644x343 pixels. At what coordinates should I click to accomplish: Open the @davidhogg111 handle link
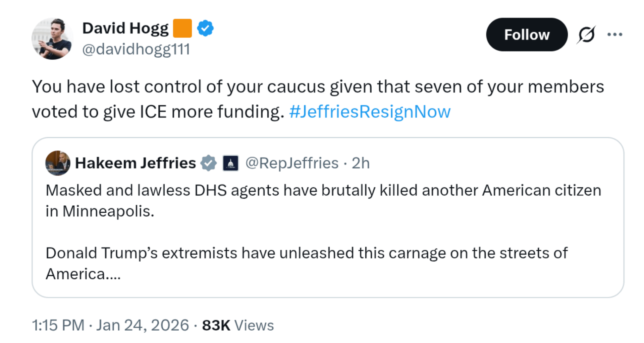(136, 49)
